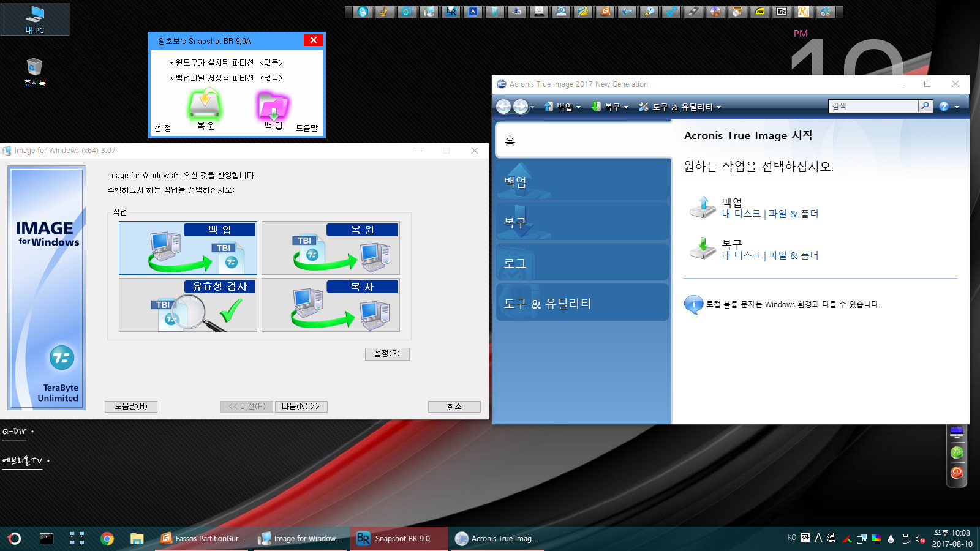
Task: Open the 백업 dropdown menu in Acronis toolbar
Action: point(562,107)
